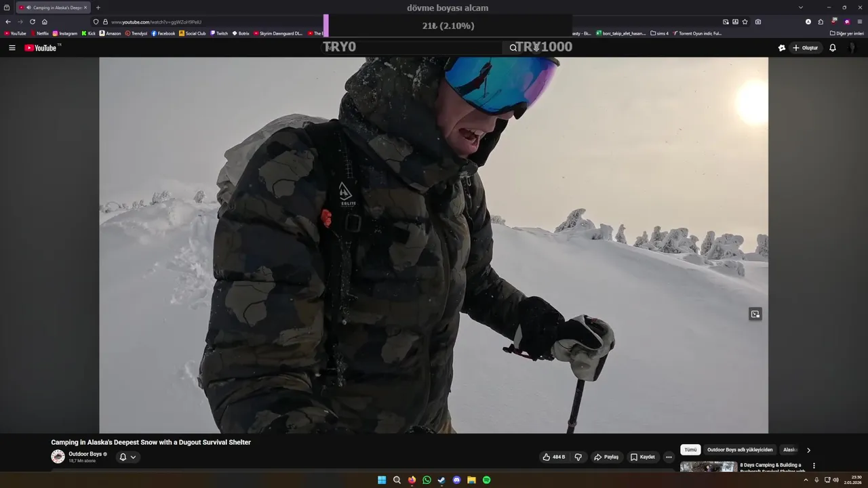
Task: Dislike the video with thumbs-down
Action: (x=578, y=457)
